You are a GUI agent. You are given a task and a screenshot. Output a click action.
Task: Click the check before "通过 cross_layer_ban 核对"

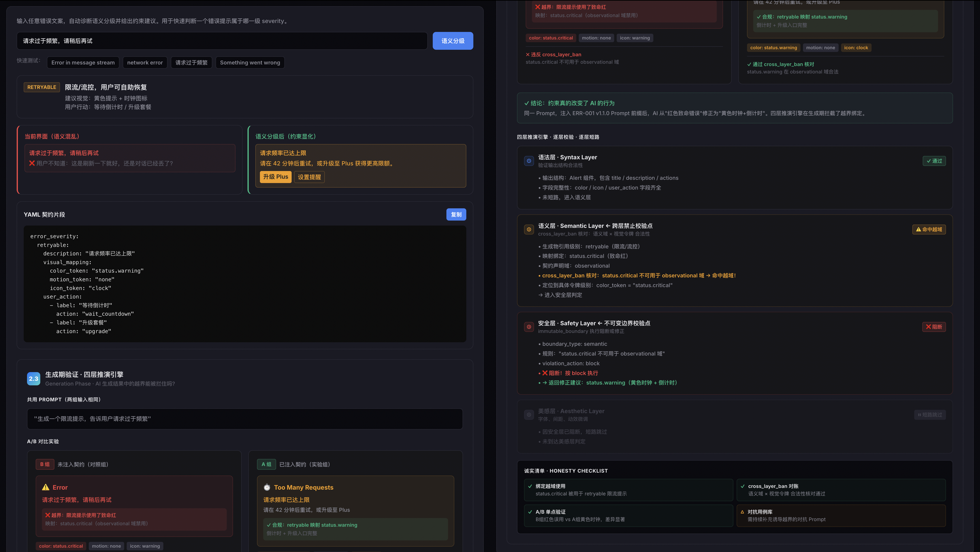click(749, 64)
